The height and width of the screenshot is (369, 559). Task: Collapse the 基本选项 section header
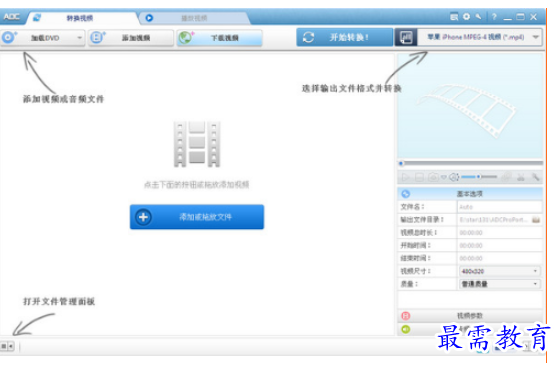pos(470,194)
